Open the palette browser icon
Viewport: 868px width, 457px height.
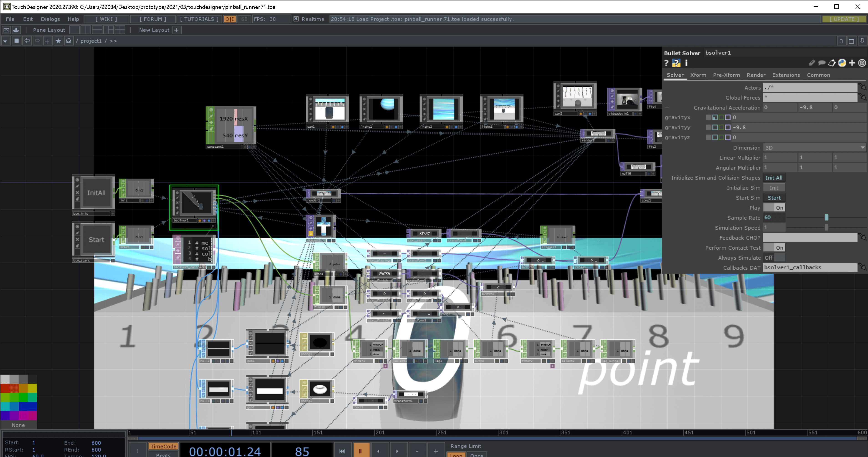16,30
